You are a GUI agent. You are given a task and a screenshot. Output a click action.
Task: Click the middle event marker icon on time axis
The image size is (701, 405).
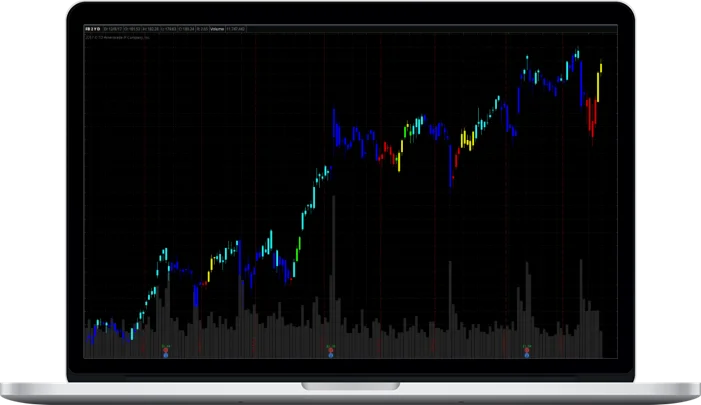pyautogui.click(x=331, y=350)
